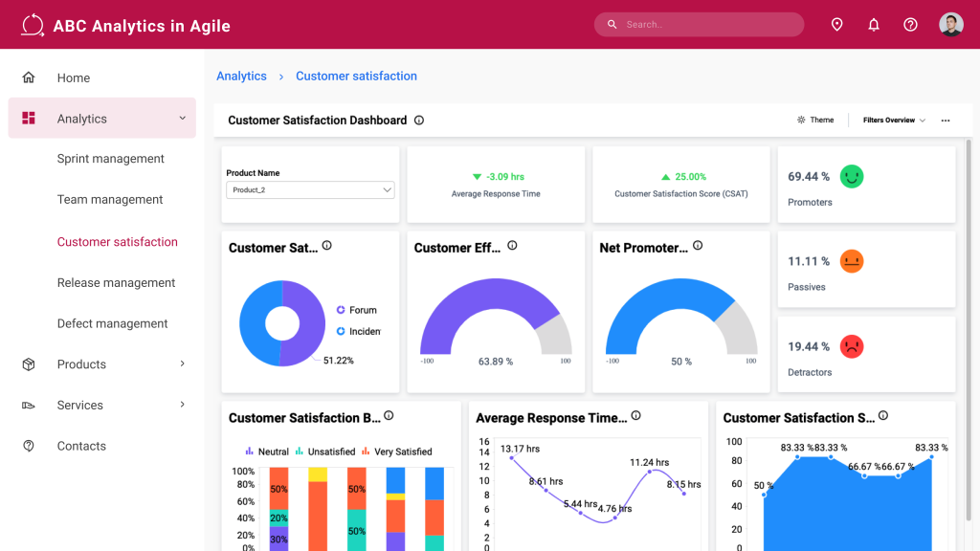
Task: Open the notifications bell icon
Action: coord(873,24)
